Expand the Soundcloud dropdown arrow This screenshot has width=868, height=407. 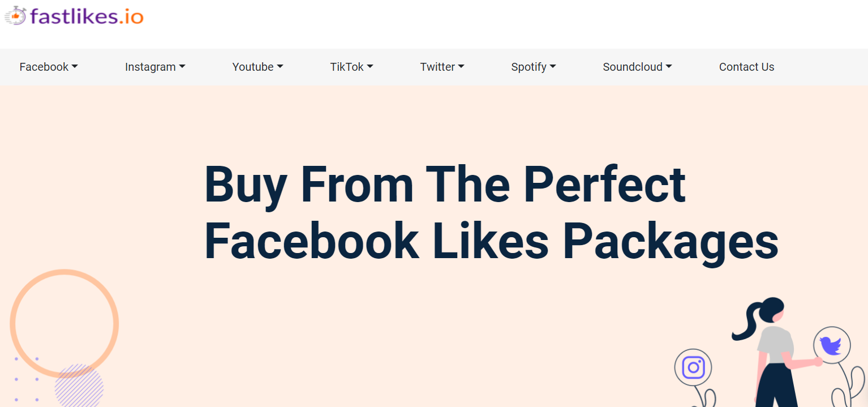click(x=669, y=67)
